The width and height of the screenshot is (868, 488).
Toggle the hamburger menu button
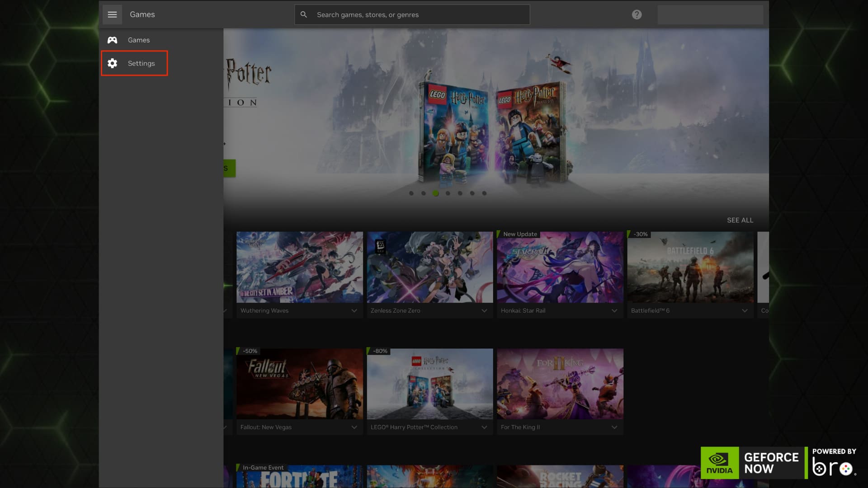(112, 14)
